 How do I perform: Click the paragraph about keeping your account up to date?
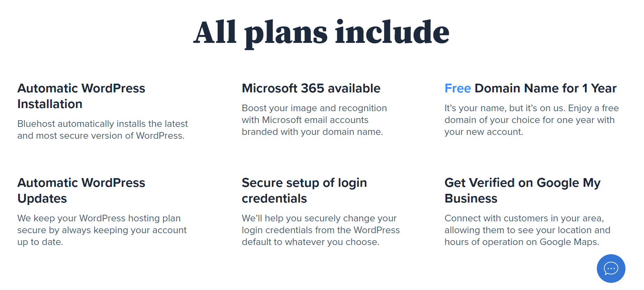click(x=102, y=230)
